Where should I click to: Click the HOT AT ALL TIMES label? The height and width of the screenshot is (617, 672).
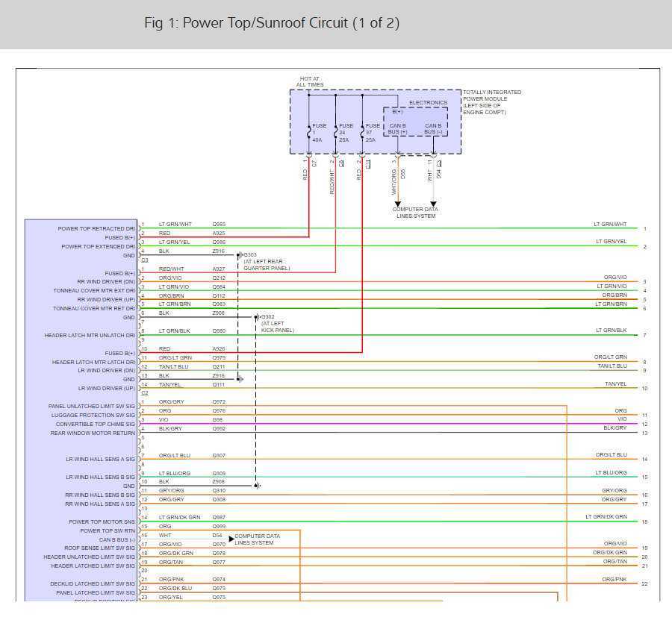tap(310, 82)
